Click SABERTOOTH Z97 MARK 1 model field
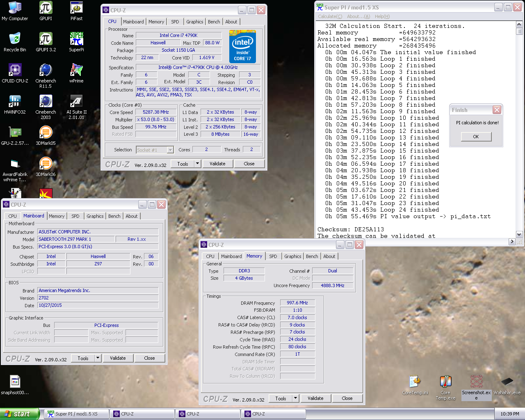Image resolution: width=525 pixels, height=420 pixels. click(75, 239)
